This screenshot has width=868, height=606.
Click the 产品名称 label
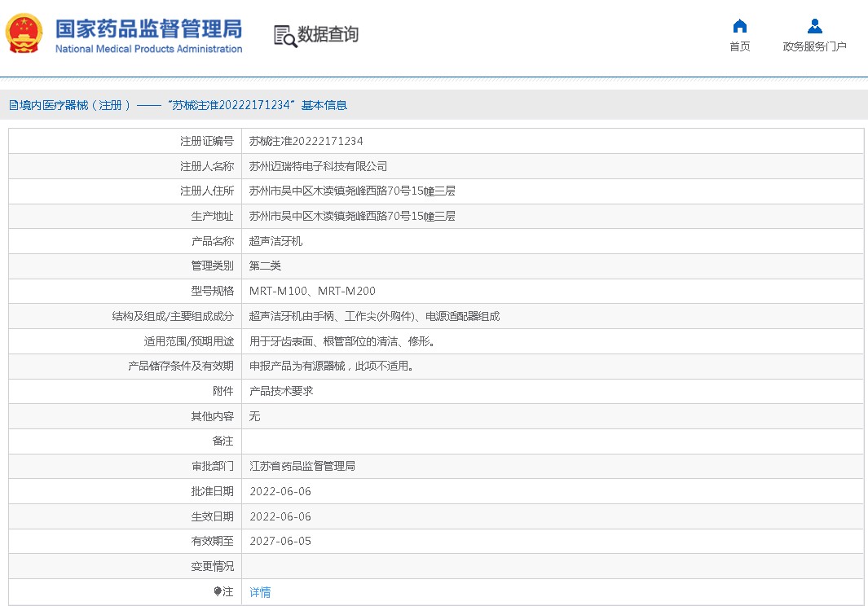213,241
